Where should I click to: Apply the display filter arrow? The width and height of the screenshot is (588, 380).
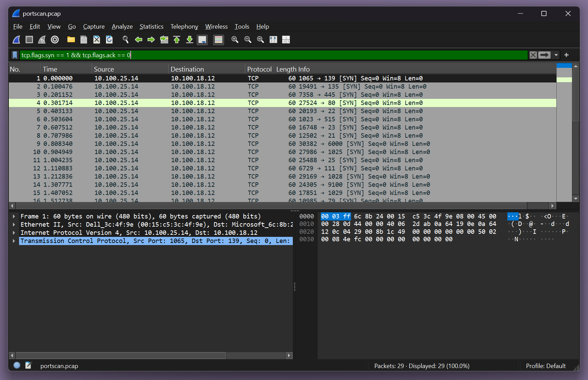coord(544,55)
